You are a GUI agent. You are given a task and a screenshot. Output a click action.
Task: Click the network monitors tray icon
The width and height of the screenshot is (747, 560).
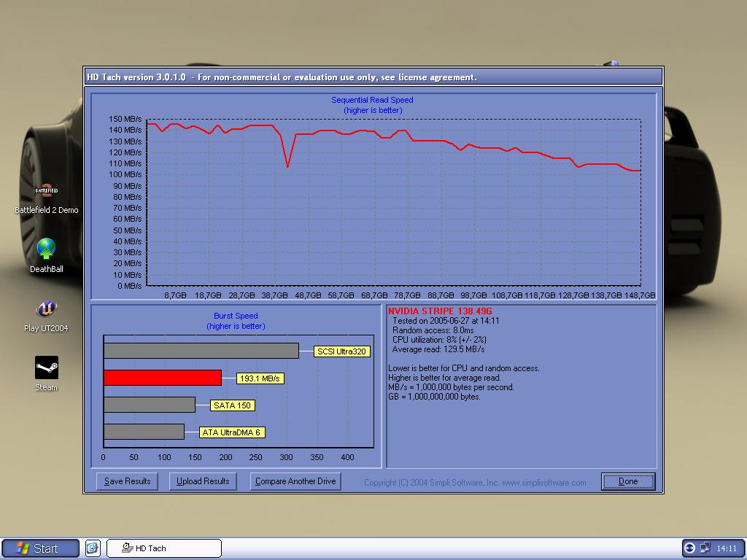[x=705, y=548]
